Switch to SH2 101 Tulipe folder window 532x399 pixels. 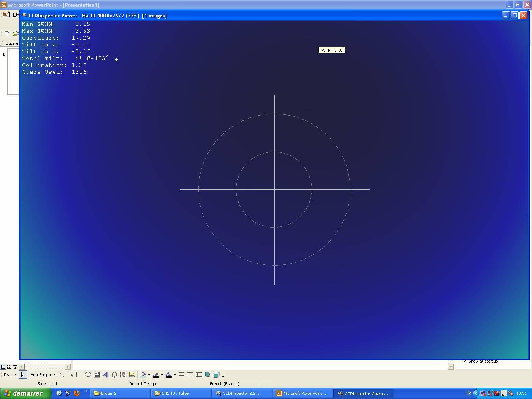181,393
